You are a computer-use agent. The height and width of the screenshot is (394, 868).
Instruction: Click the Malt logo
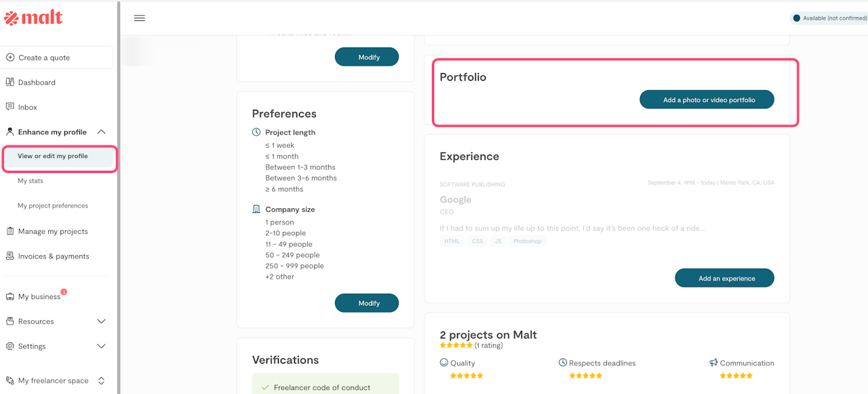point(34,18)
